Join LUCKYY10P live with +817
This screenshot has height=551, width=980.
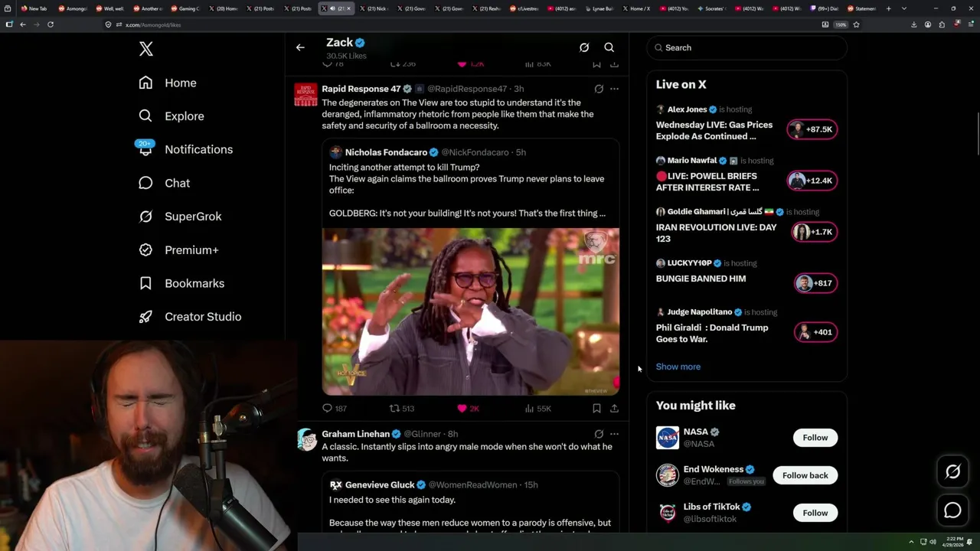point(816,283)
